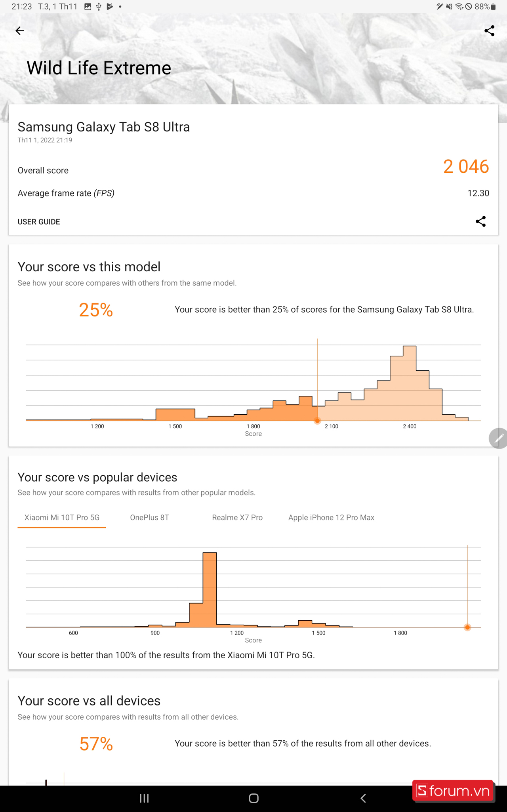Tap the orange score marker on model chart
The height and width of the screenshot is (812, 507).
click(317, 421)
